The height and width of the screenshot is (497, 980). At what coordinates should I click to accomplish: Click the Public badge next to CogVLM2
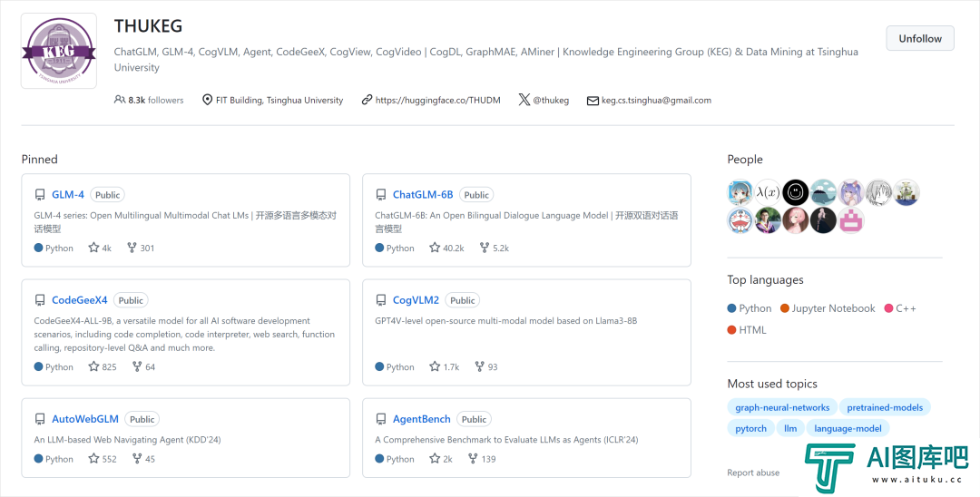(463, 300)
